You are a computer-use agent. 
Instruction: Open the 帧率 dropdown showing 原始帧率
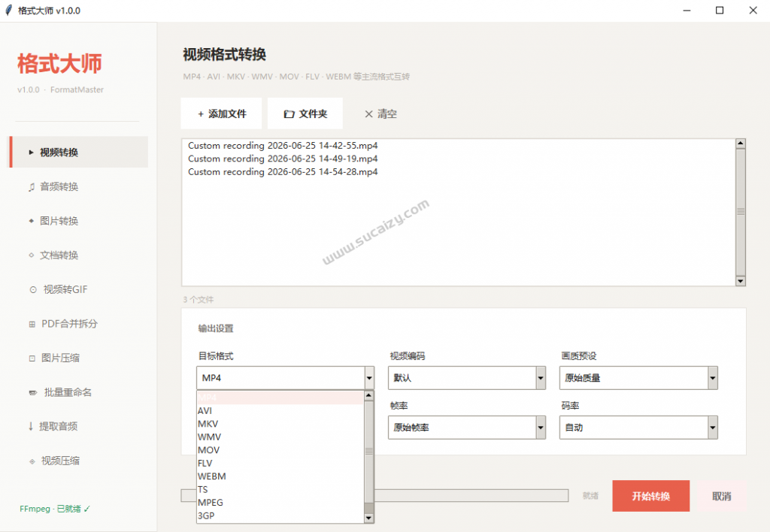pos(466,428)
